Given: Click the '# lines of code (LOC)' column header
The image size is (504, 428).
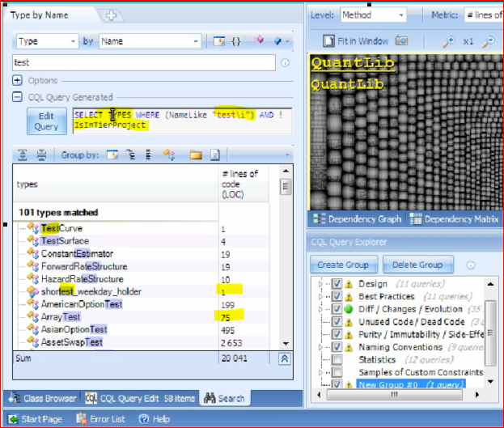Looking at the screenshot, I should point(244,184).
